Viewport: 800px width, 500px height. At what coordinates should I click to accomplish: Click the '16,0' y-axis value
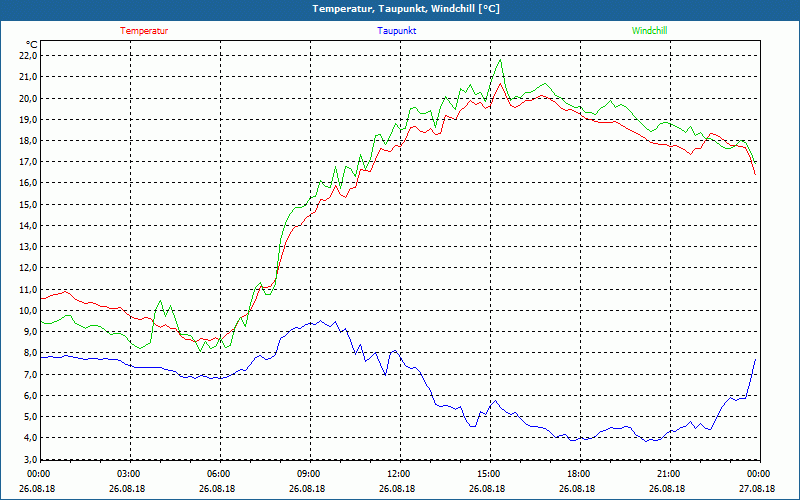29,183
